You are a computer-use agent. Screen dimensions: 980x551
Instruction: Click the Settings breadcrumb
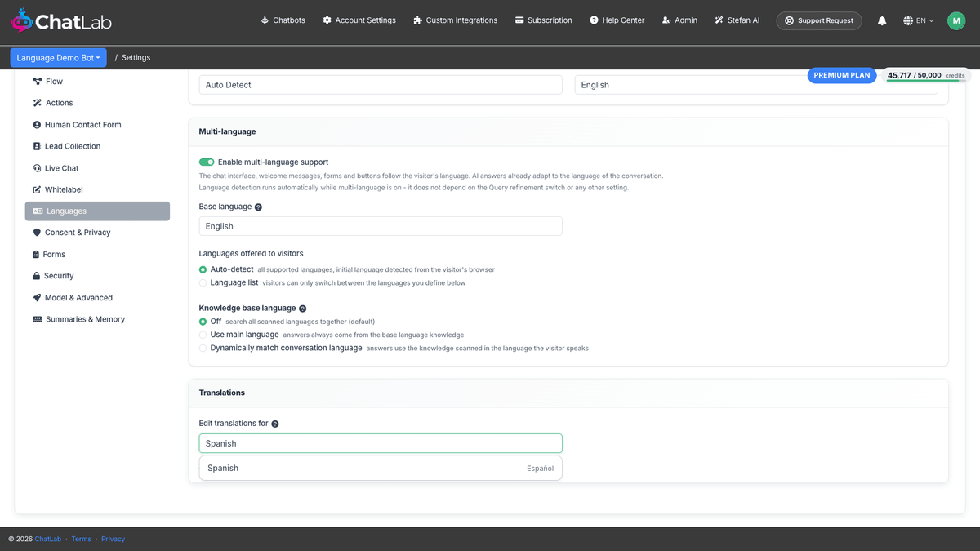[x=136, y=58]
